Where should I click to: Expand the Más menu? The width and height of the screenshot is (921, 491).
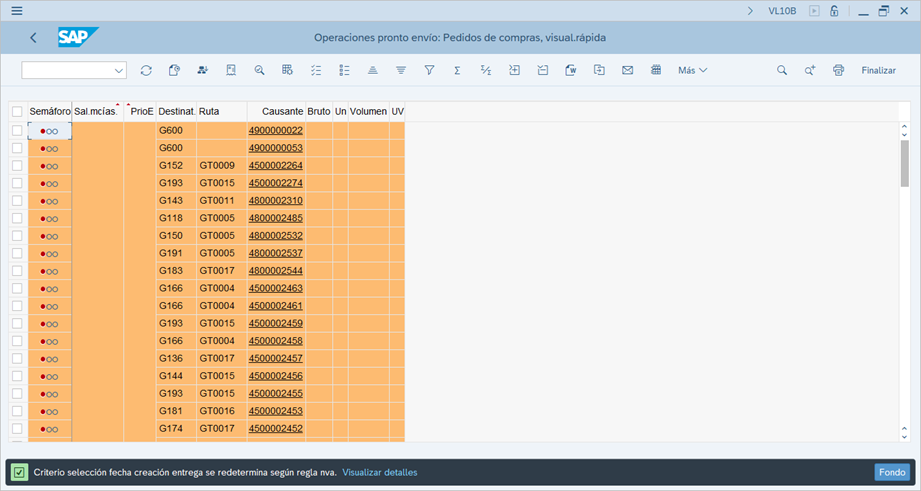[692, 71]
